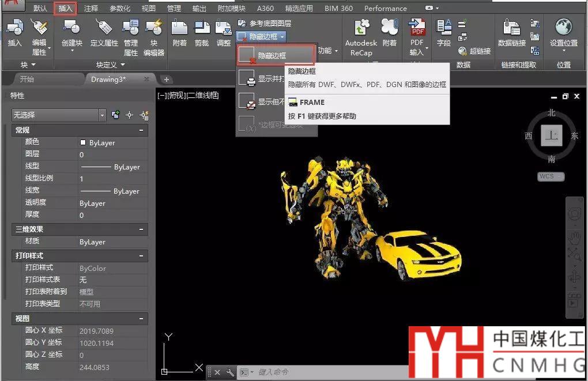The image size is (588, 381).
Task: Open the WCS coordinate system dropdown
Action: tap(551, 176)
